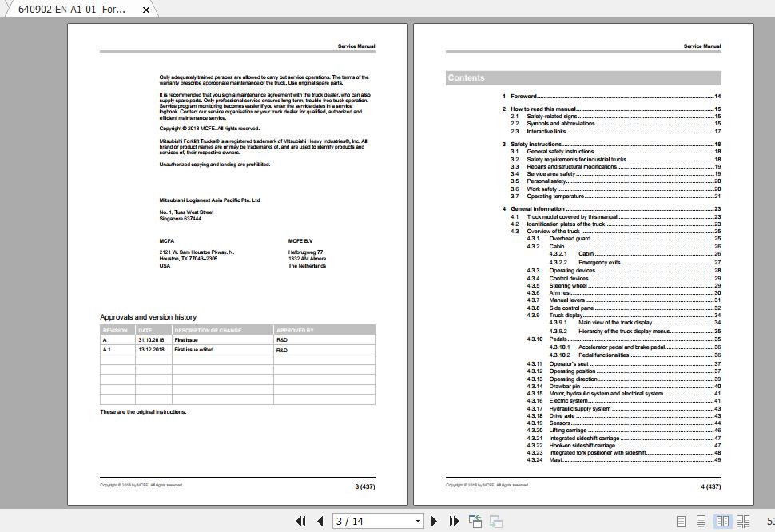Go to next page arrow icon
Viewport: 775px width, 532px height.
pos(433,521)
